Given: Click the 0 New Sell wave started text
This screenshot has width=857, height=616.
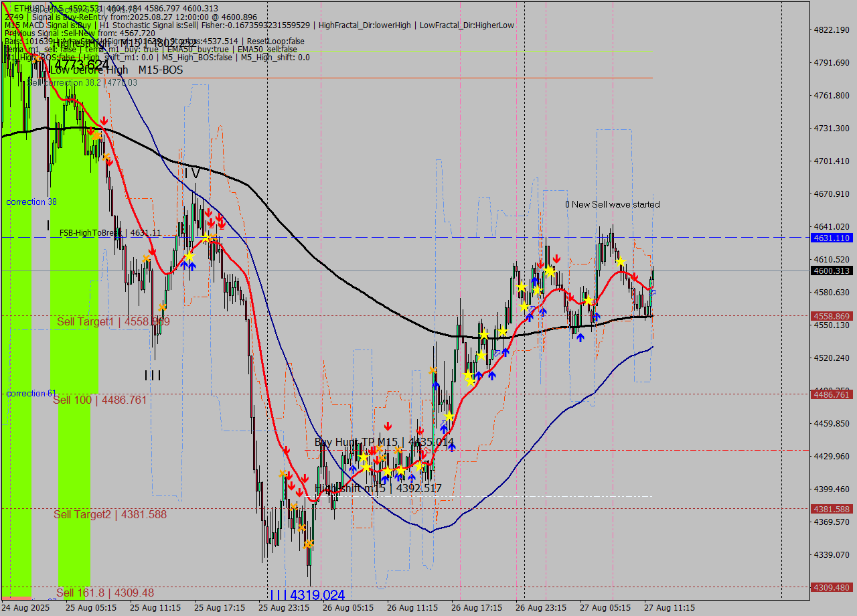Looking at the screenshot, I should tap(612, 204).
